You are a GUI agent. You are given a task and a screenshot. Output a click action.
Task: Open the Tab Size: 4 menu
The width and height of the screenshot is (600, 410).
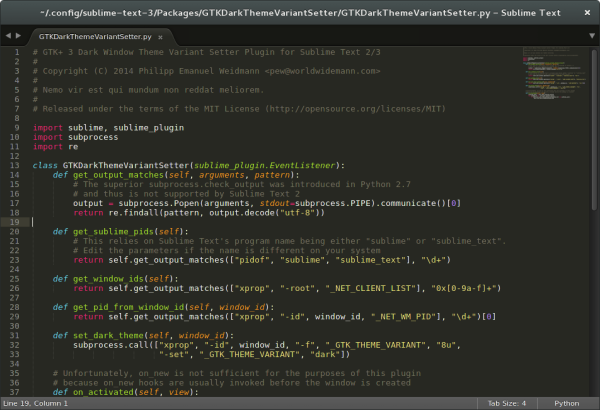pos(507,403)
